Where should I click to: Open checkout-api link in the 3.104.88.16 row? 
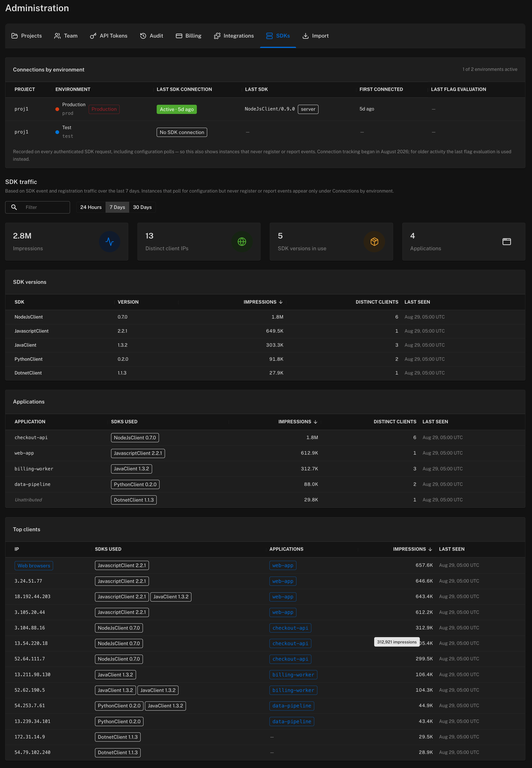click(x=290, y=628)
